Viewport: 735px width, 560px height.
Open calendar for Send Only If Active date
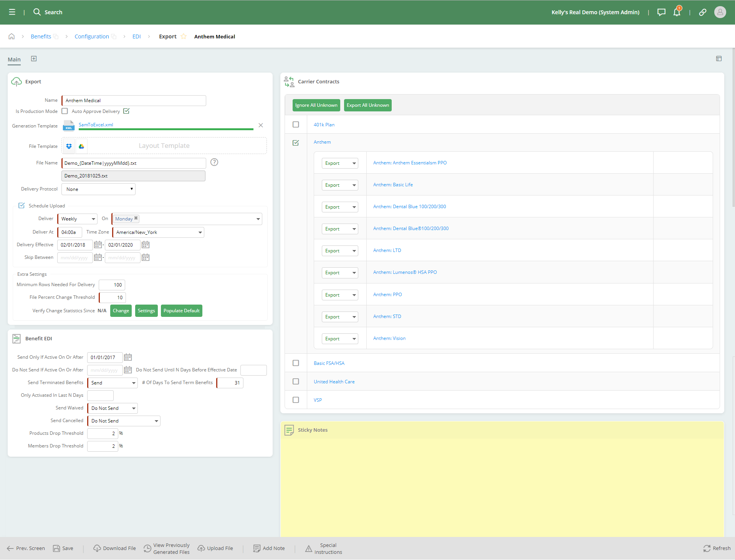[128, 358]
